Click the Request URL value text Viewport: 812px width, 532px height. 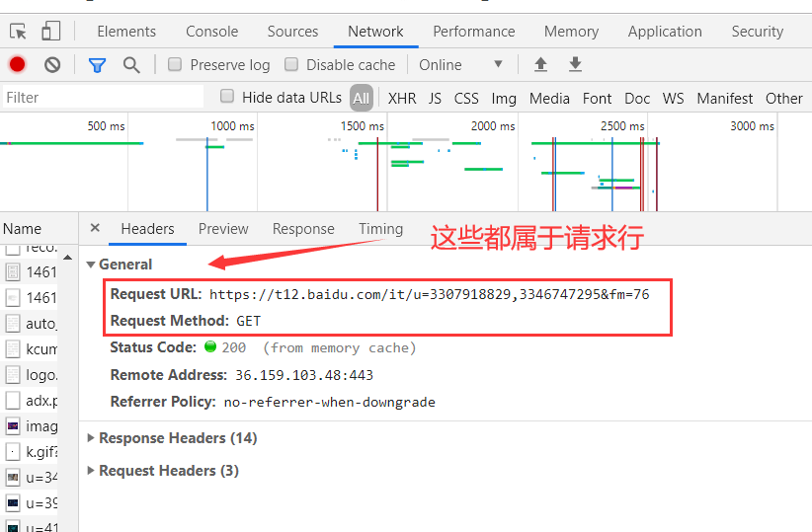(x=430, y=294)
